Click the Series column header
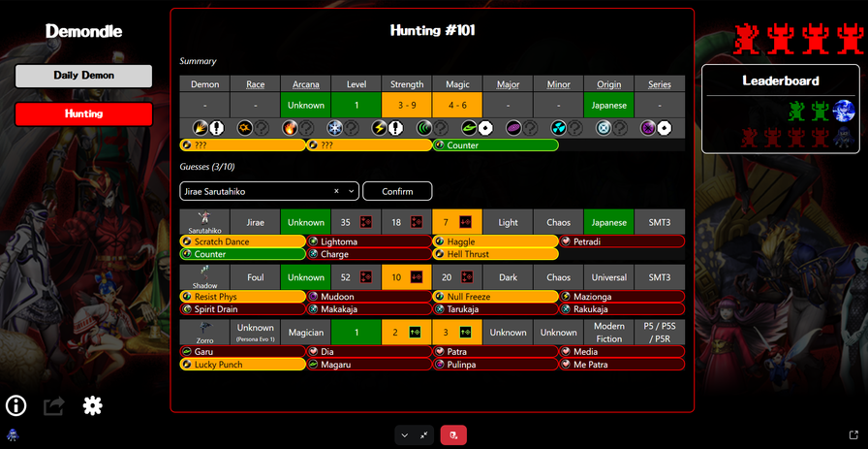868x449 pixels. (660, 84)
